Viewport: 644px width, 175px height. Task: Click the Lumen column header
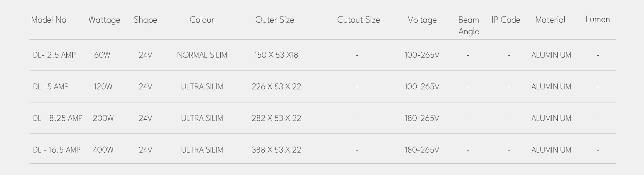(x=598, y=20)
